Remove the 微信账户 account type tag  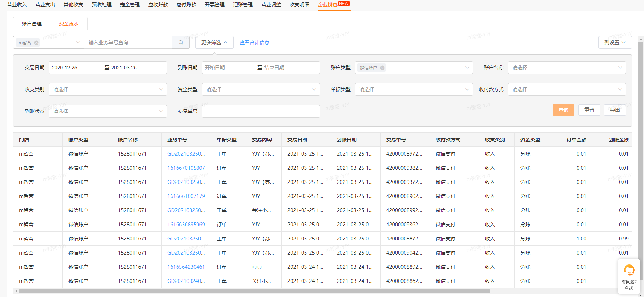[382, 68]
